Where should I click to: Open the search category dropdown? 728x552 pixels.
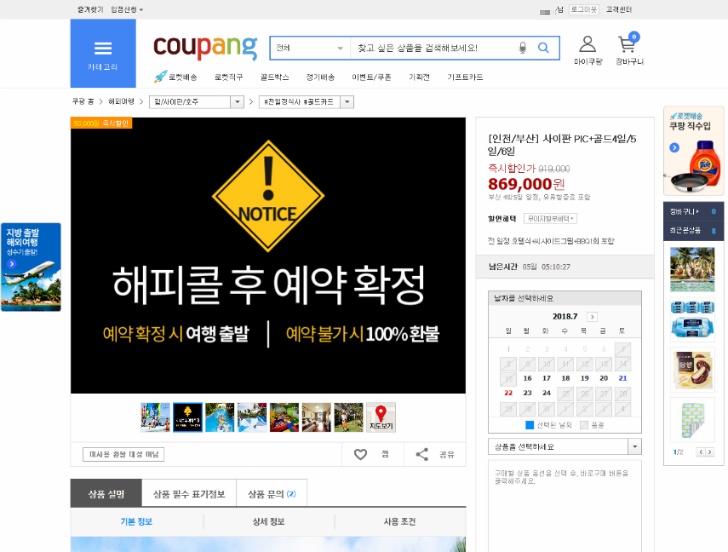point(310,48)
